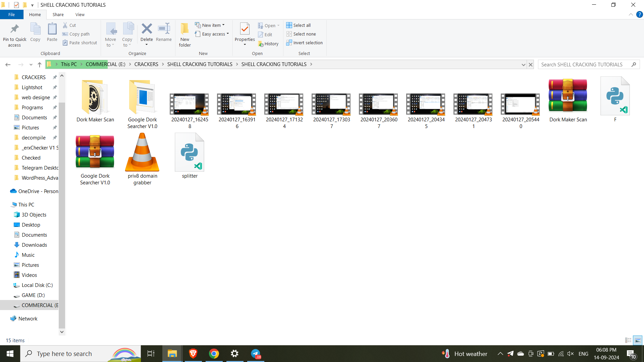This screenshot has width=644, height=362.
Task: Open the Home tab in ribbon
Action: (x=35, y=15)
